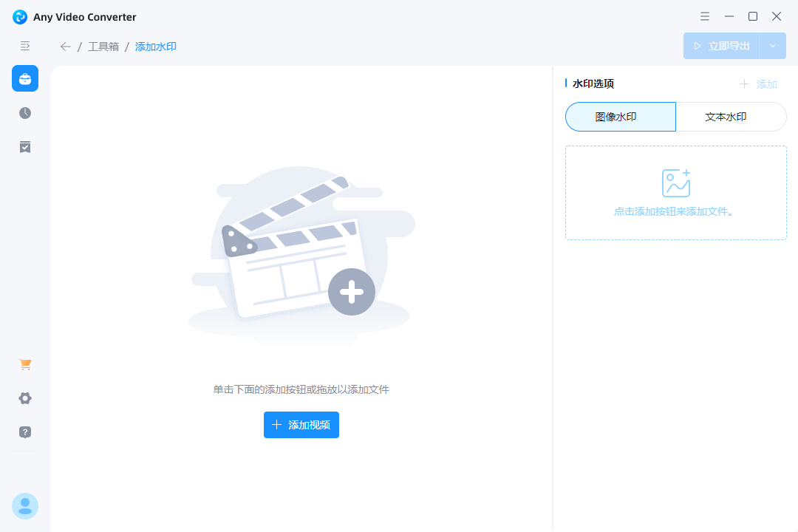The height and width of the screenshot is (532, 798).
Task: Open the shopping cart to purchase
Action: click(24, 364)
